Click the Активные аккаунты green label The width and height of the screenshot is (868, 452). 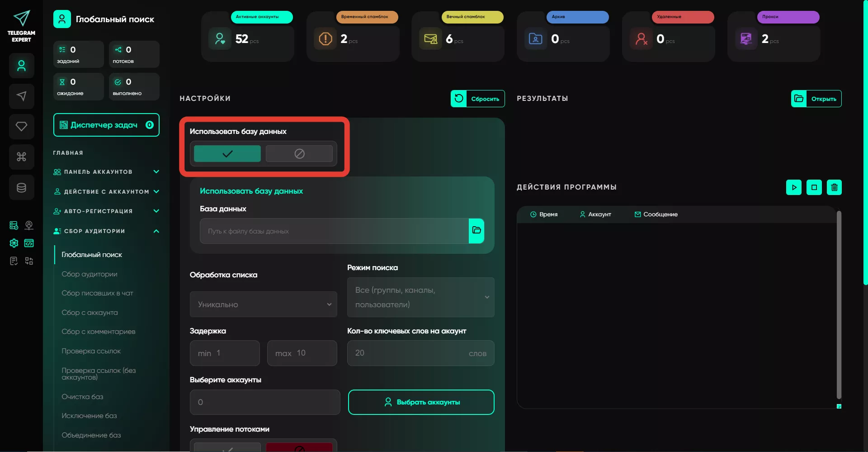[262, 17]
